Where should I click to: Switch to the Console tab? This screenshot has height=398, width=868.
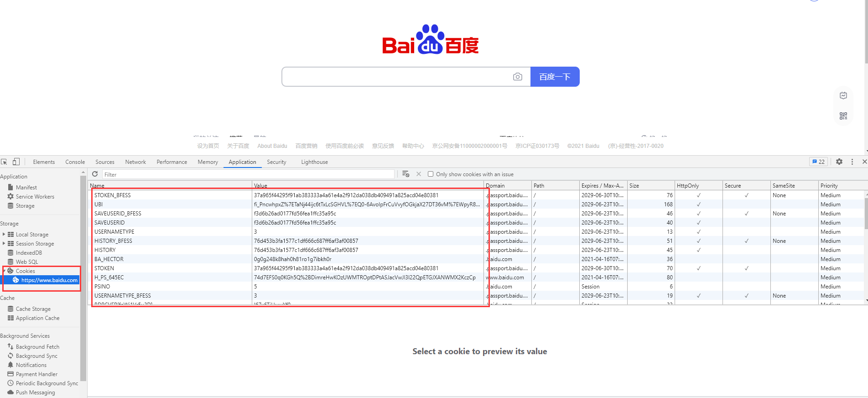click(x=75, y=162)
